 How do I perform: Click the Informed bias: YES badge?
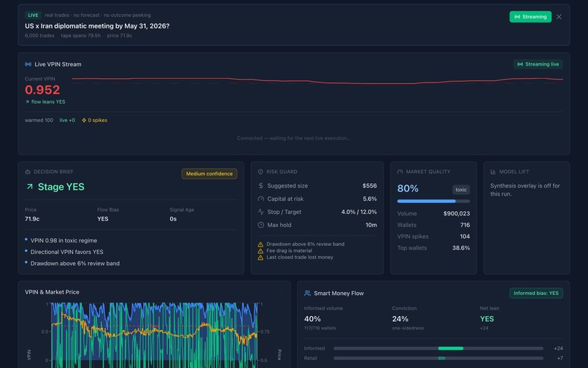click(x=536, y=293)
